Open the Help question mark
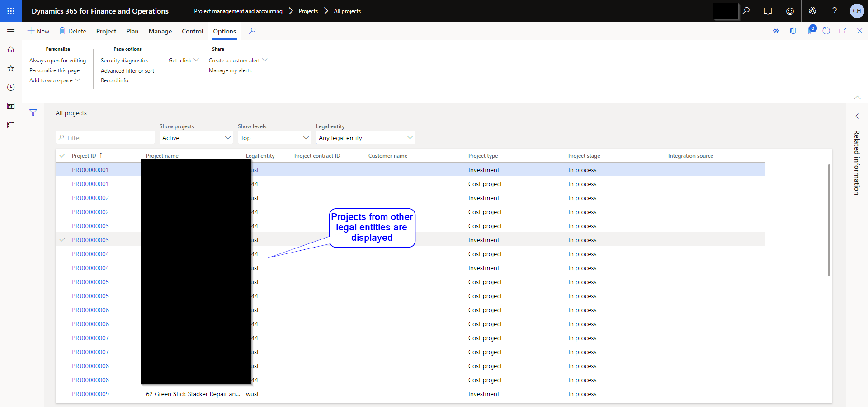868x407 pixels. point(835,11)
